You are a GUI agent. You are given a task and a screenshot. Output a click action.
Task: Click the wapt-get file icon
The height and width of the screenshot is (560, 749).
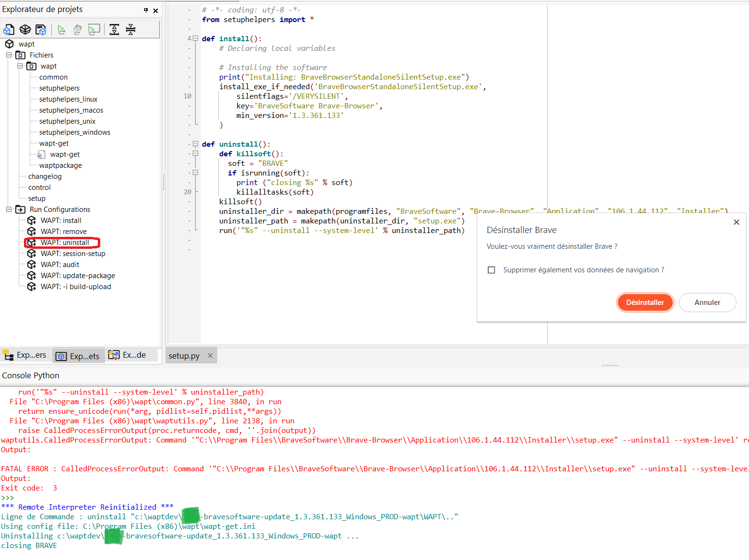pos(42,154)
